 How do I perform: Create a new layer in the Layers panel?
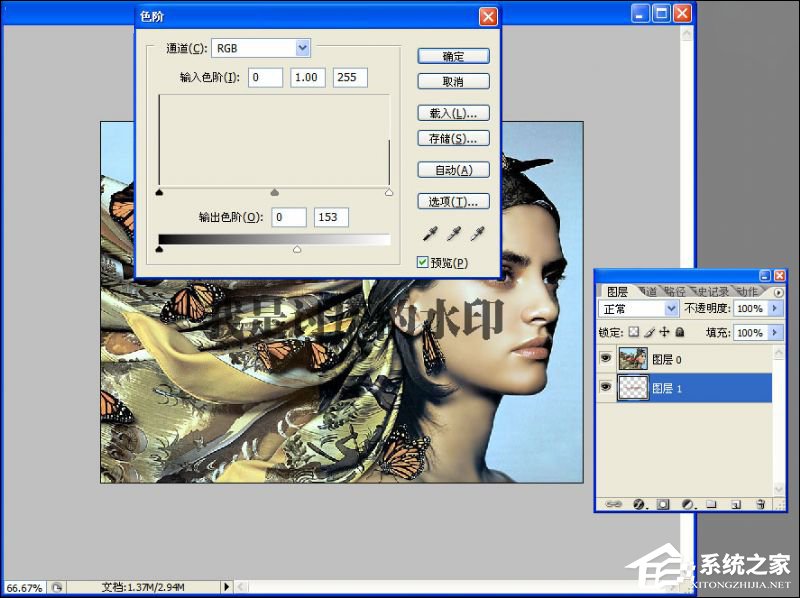pyautogui.click(x=736, y=503)
